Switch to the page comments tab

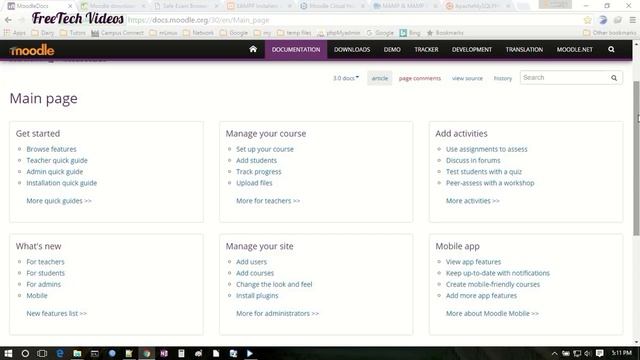point(420,78)
